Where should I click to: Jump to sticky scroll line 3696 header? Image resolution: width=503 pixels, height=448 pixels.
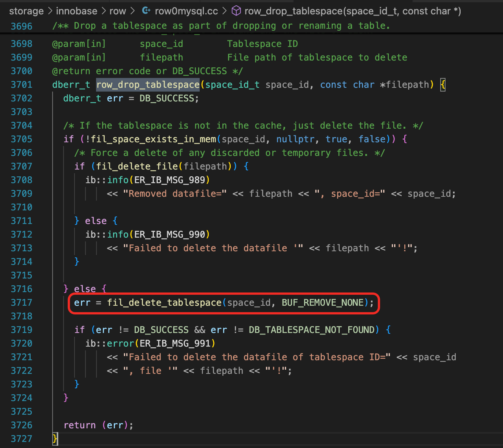(x=221, y=26)
